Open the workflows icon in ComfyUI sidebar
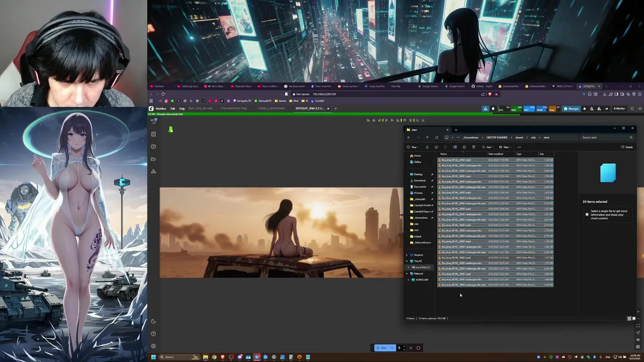This screenshot has width=644, height=362. [x=153, y=171]
